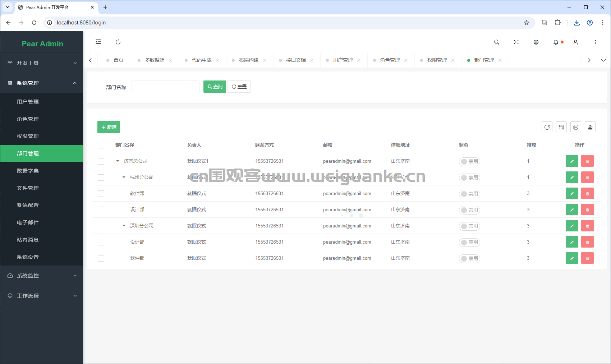
Task: Refresh the department table data
Action: pyautogui.click(x=547, y=127)
